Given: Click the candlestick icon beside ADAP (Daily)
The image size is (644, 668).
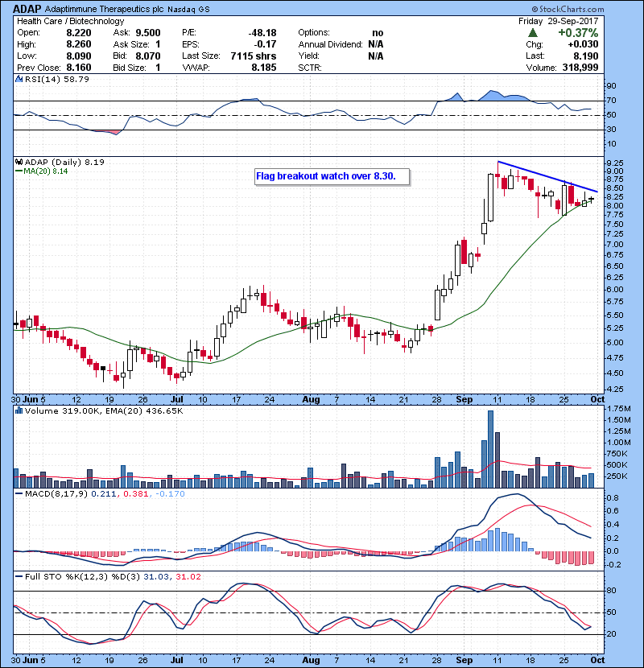Looking at the screenshot, I should (19, 162).
